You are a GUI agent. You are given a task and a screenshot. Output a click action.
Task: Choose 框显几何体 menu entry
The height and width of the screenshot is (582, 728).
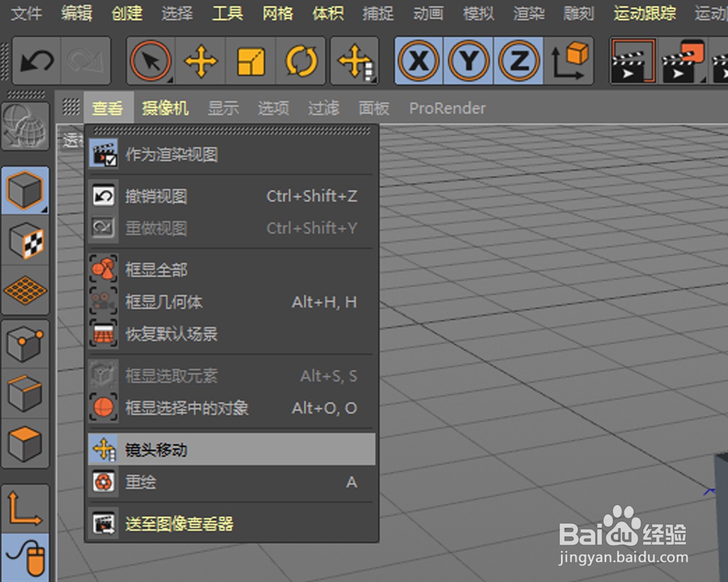tap(232, 302)
